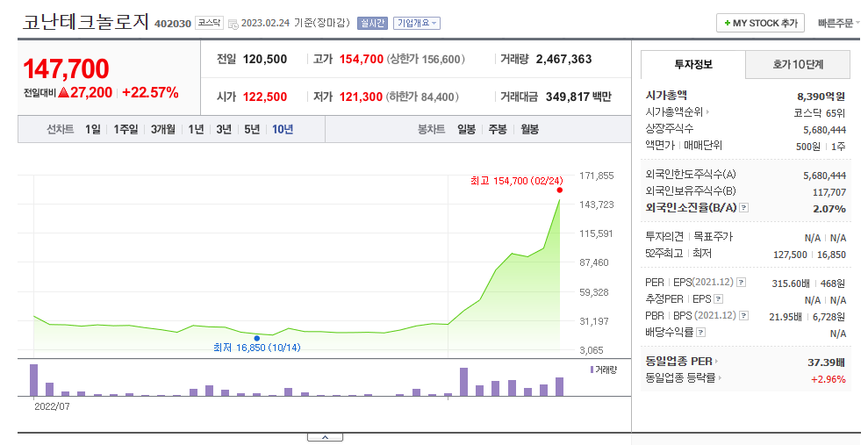This screenshot has width=868, height=445.
Task: Click the 코난테크놀로지 stock title
Action: coord(86,22)
